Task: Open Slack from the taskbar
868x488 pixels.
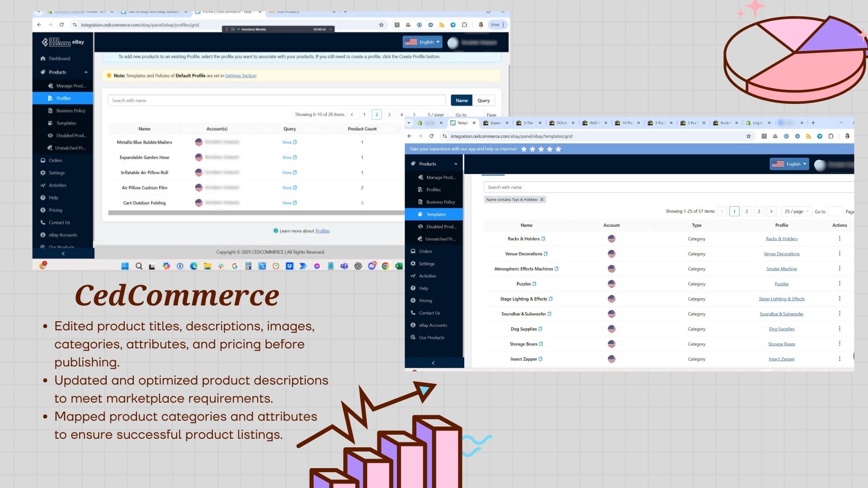Action: tap(221, 266)
